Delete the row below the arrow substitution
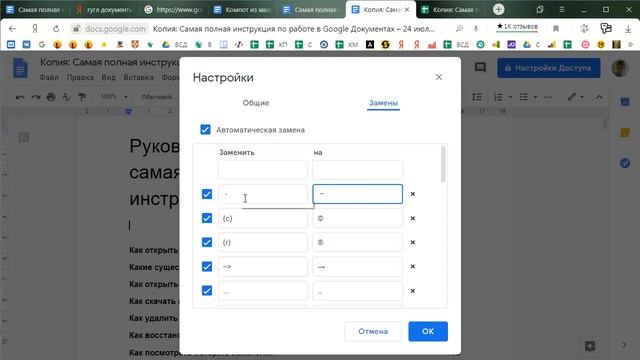The height and width of the screenshot is (360, 640). (413, 291)
